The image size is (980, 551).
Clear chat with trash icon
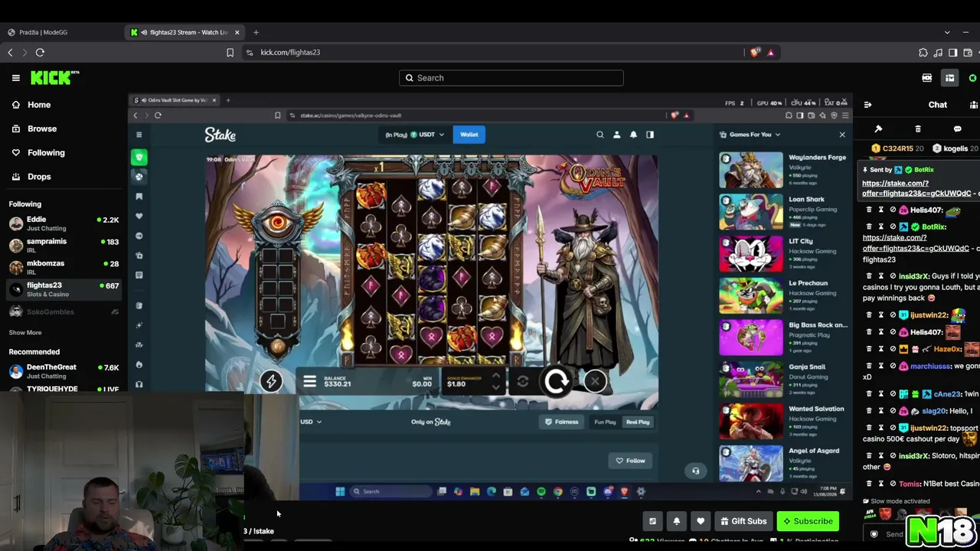tap(918, 129)
